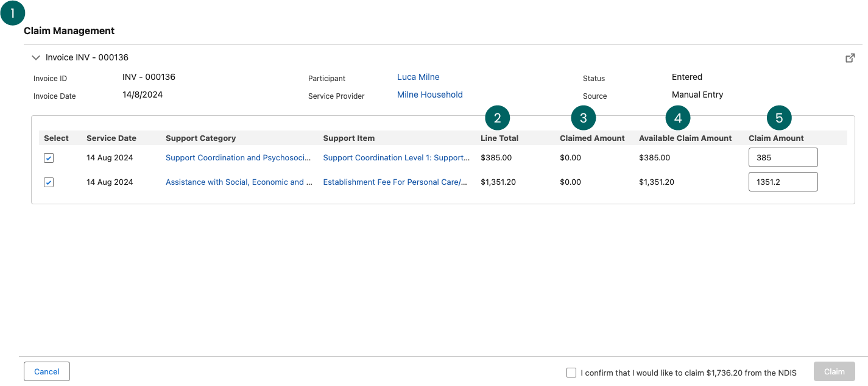Open invoice in new window icon
Image resolution: width=868 pixels, height=386 pixels.
[850, 58]
